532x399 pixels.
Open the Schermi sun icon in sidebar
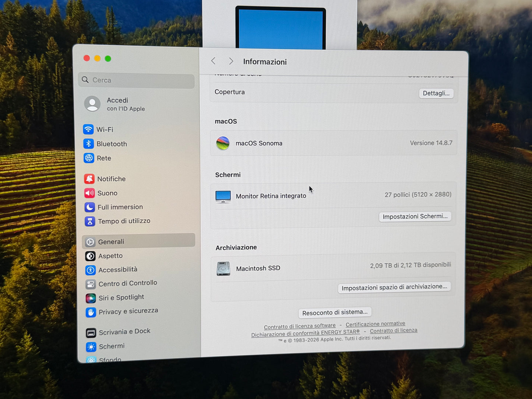[x=91, y=347]
